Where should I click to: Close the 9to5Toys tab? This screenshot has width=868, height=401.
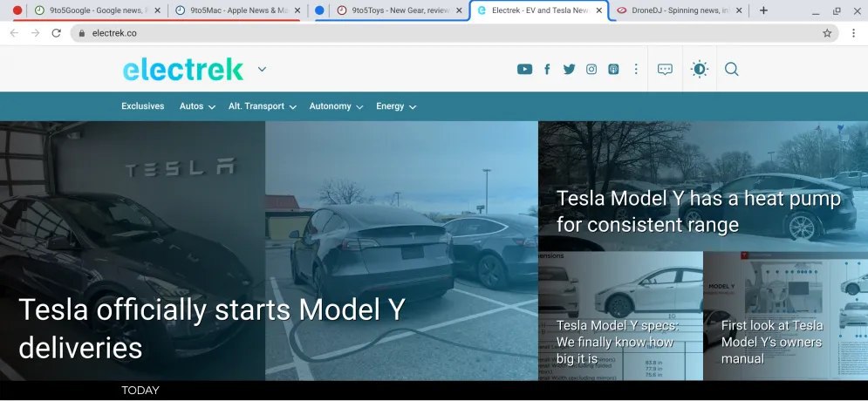tap(459, 10)
